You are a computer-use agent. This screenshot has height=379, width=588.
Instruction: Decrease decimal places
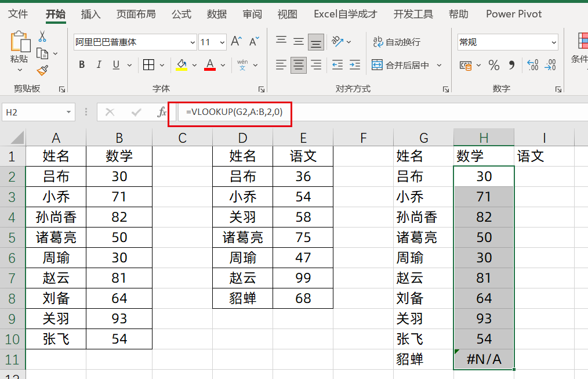tap(550, 65)
